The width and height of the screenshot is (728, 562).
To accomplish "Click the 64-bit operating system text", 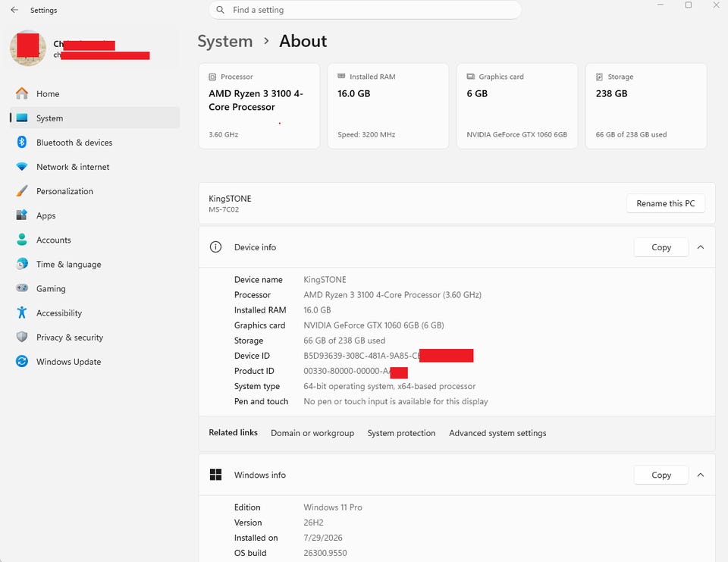I will pos(390,386).
